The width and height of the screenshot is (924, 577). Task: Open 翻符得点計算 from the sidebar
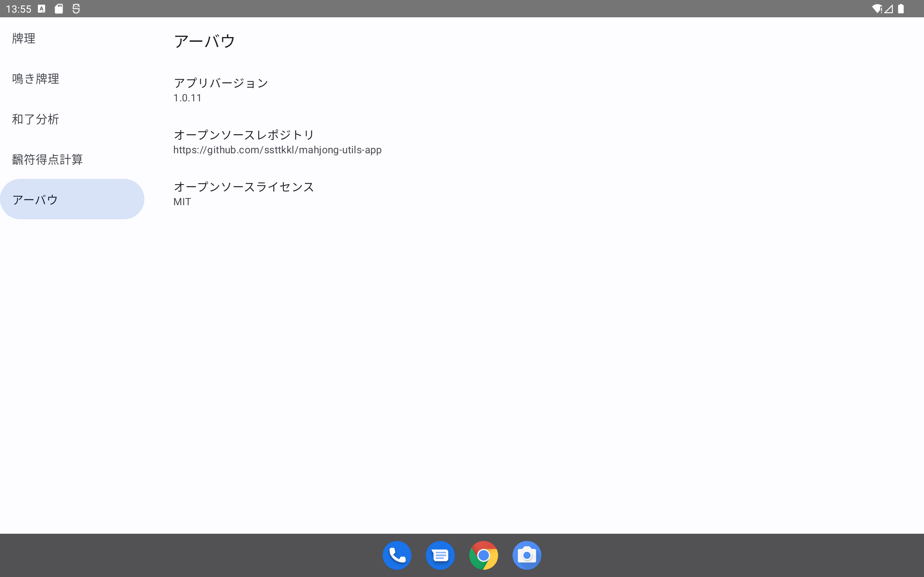(x=47, y=159)
